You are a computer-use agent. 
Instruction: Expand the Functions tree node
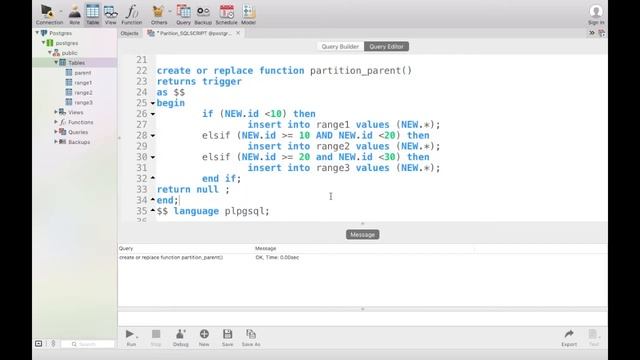point(56,122)
